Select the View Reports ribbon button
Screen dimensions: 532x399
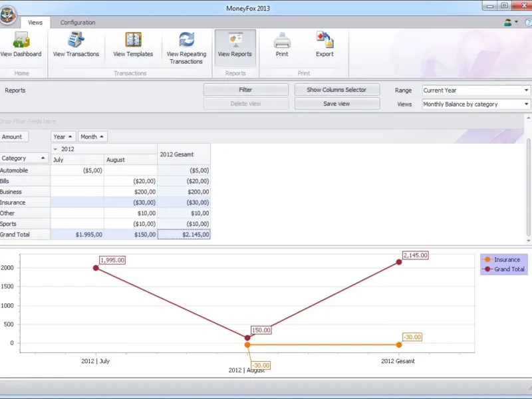(x=235, y=47)
